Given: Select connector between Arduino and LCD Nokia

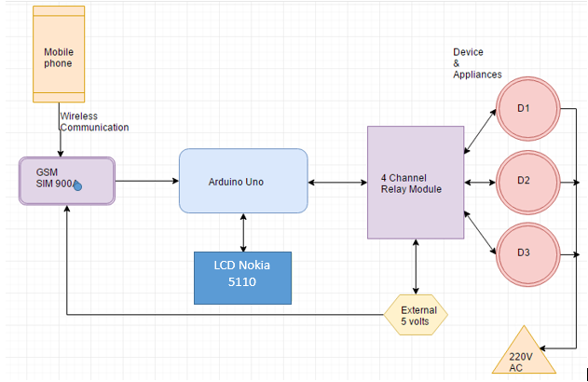Looking at the screenshot, I should click(243, 232).
